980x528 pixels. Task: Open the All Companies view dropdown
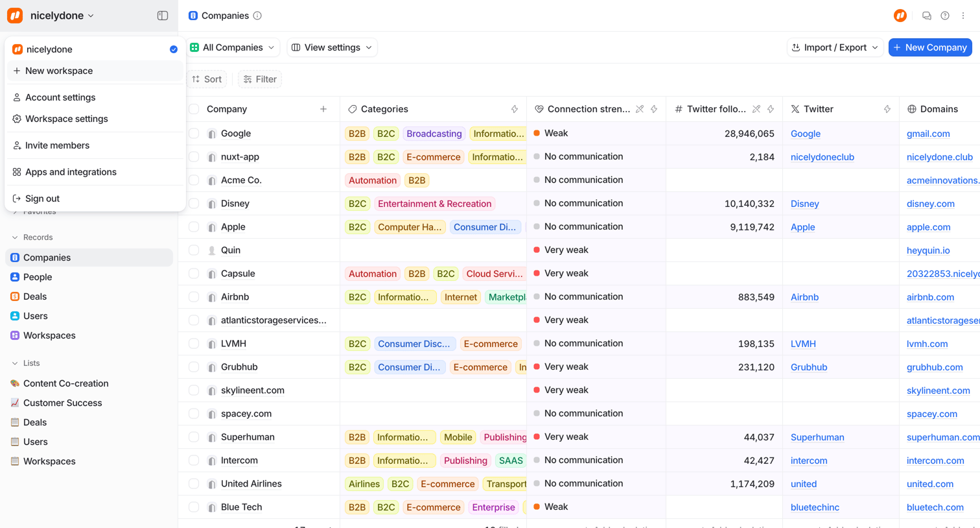click(x=233, y=47)
